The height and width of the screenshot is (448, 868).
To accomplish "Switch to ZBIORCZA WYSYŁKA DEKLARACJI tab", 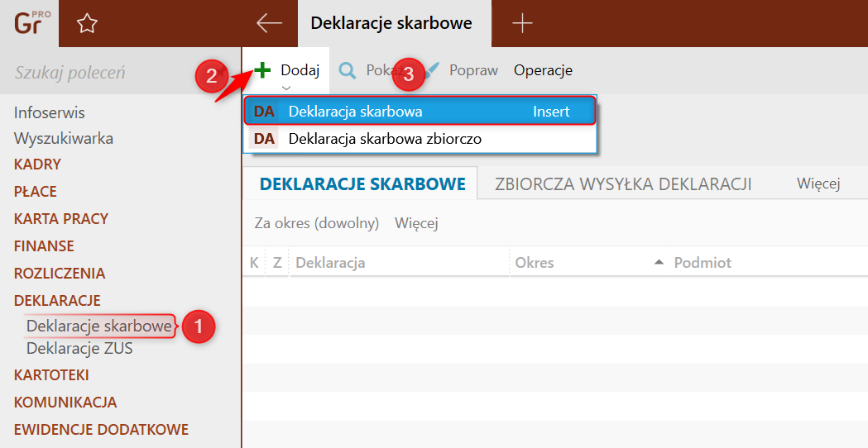I will click(x=623, y=183).
